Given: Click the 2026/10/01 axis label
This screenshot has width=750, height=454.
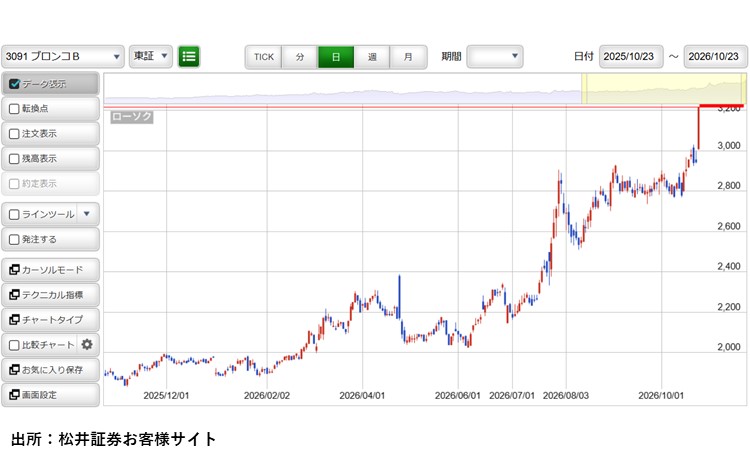Looking at the screenshot, I should 661,396.
